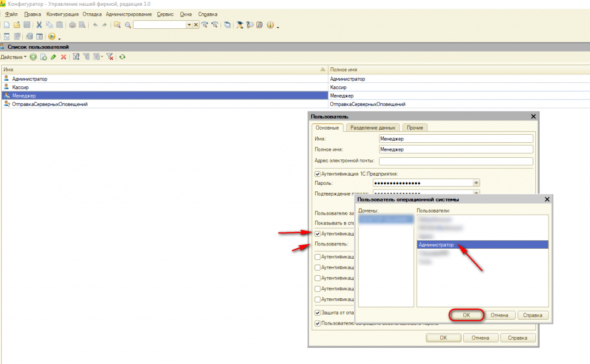Screen dimensions: 590x364
Task: Start debugging with the yellow play icon
Action: coord(52,36)
